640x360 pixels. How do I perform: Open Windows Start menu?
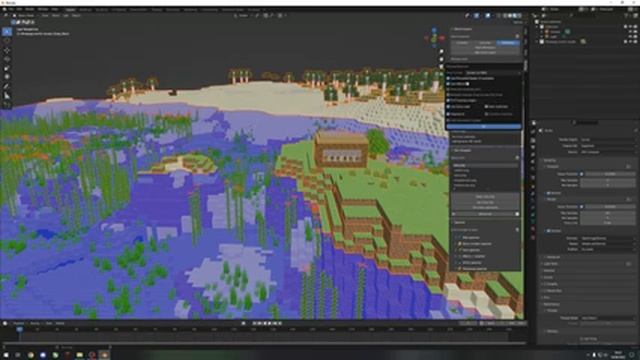click(x=6, y=355)
